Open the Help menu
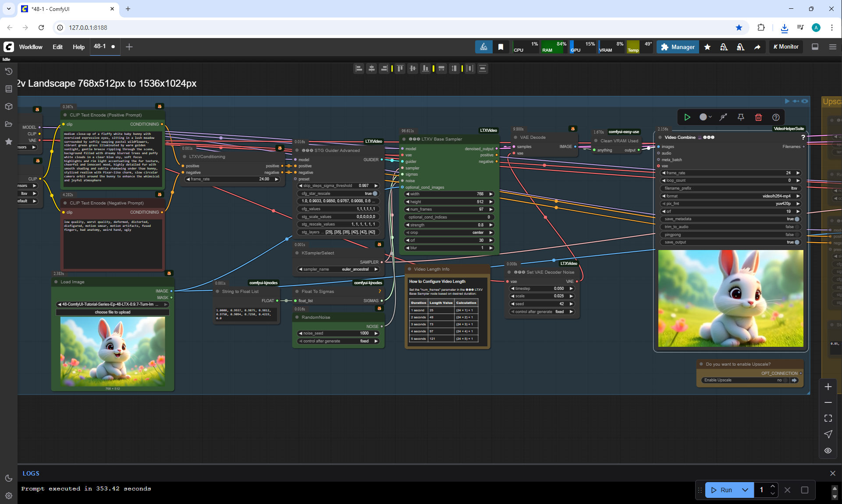This screenshot has width=842, height=504. point(78,47)
